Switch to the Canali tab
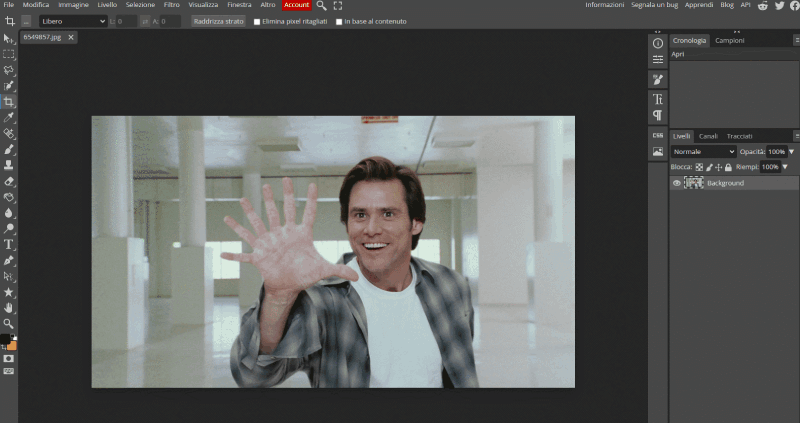The image size is (800, 423). click(708, 136)
